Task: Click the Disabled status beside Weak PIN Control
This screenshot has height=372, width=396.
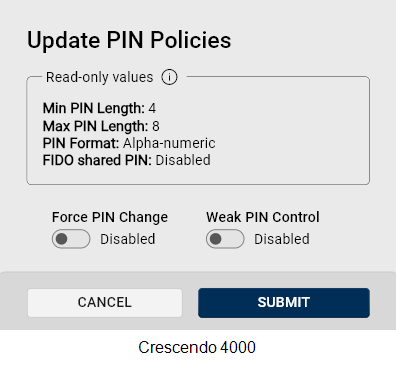Action: [x=282, y=239]
